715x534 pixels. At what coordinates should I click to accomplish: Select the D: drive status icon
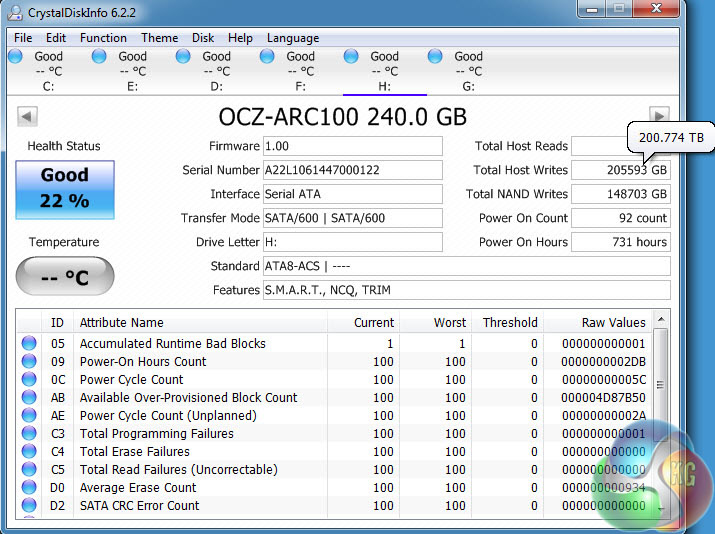coord(184,57)
